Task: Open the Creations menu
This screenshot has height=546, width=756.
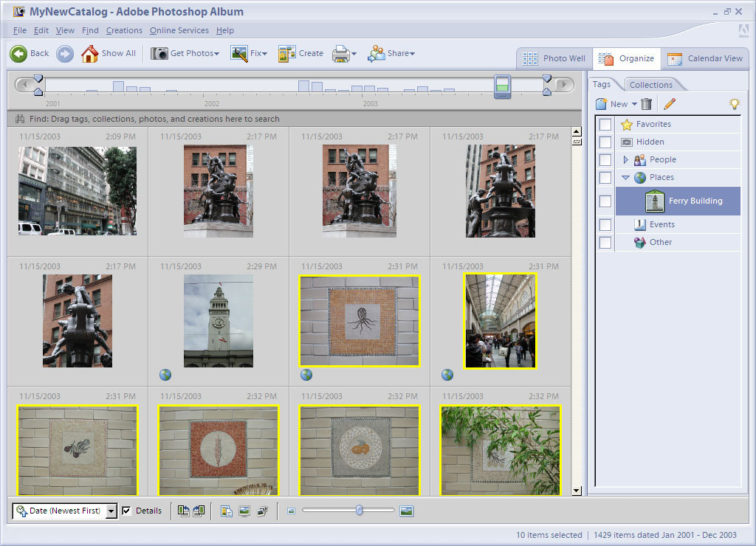Action: point(124,30)
